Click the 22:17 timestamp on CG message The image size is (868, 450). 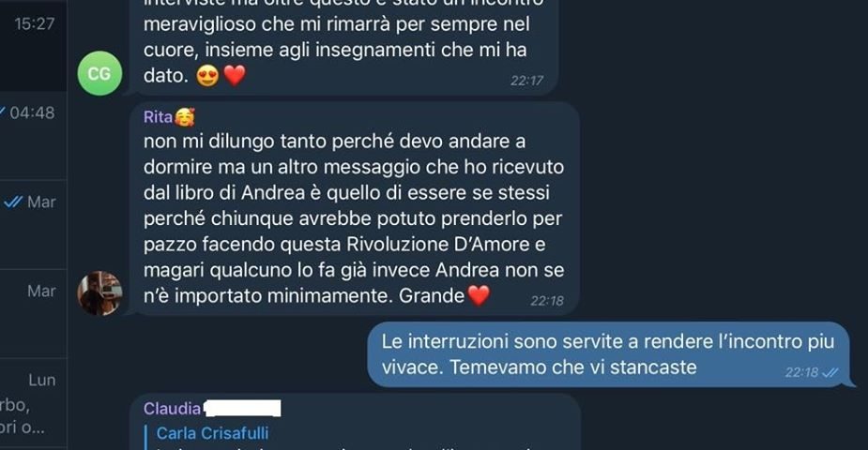(526, 81)
